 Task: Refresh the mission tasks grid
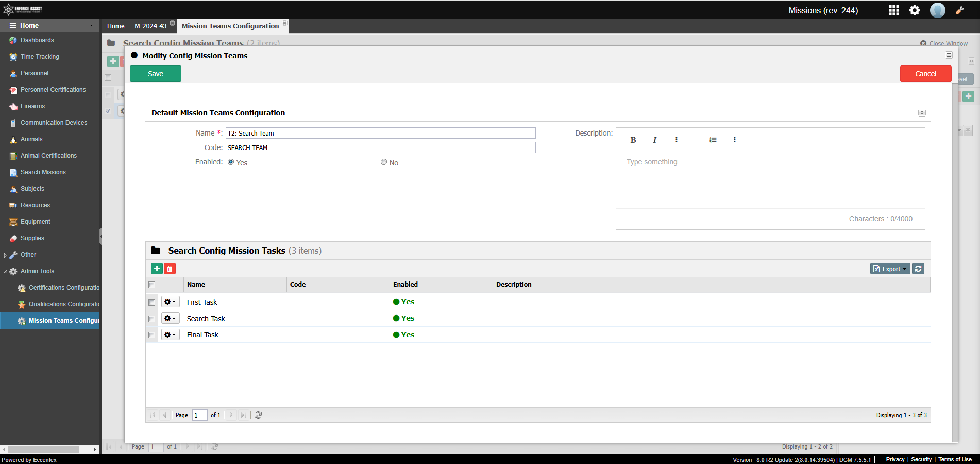[918, 269]
